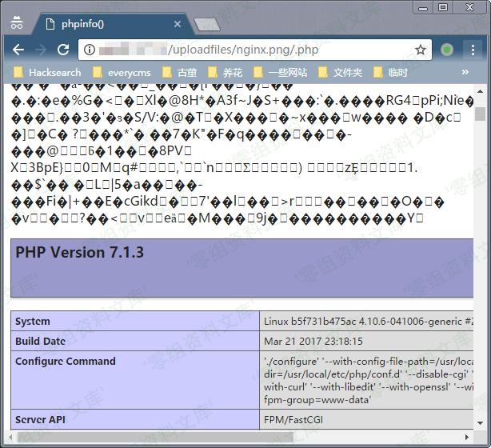The width and height of the screenshot is (491, 448).
Task: Click the green extension icon
Action: point(447,50)
